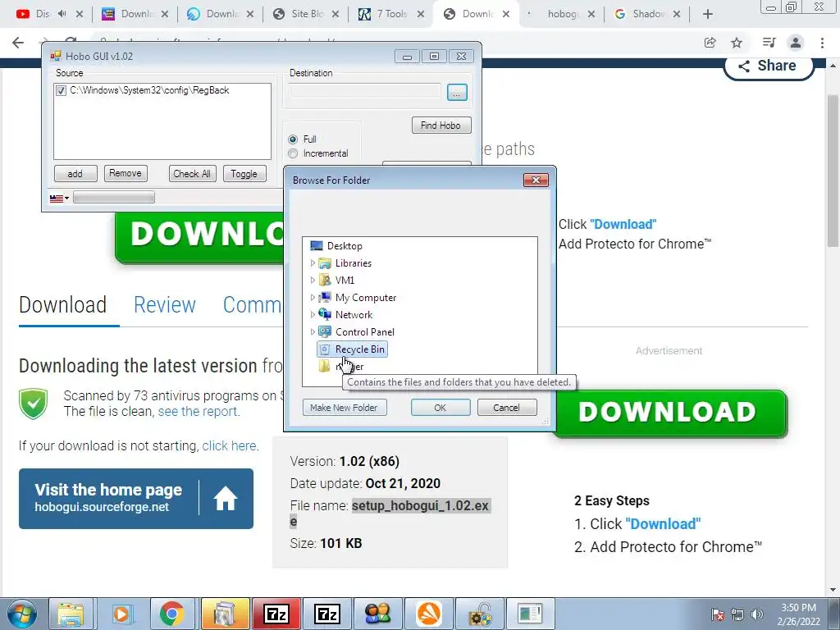Expand the My Computer tree node
Image resolution: width=840 pixels, height=630 pixels.
coord(313,297)
